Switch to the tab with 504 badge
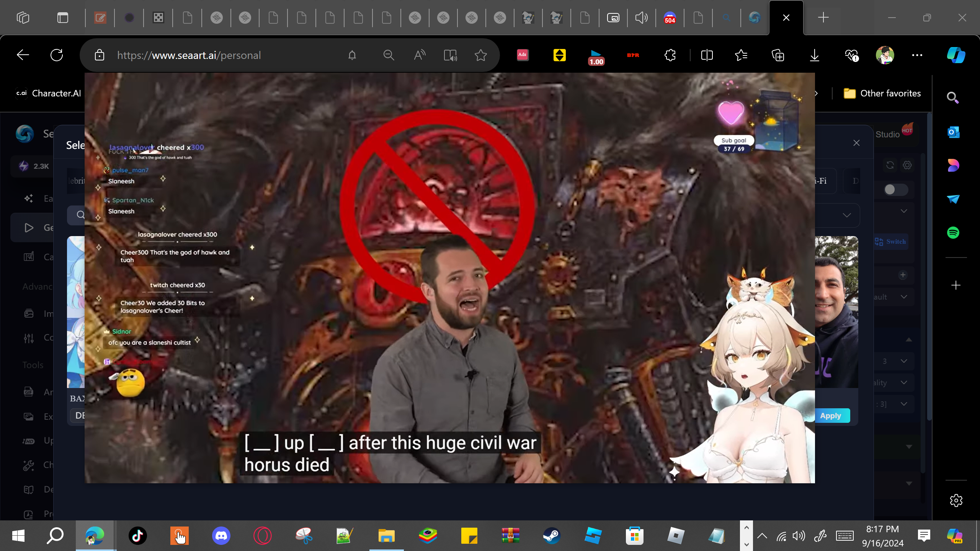Image resolution: width=980 pixels, height=551 pixels. tap(670, 18)
